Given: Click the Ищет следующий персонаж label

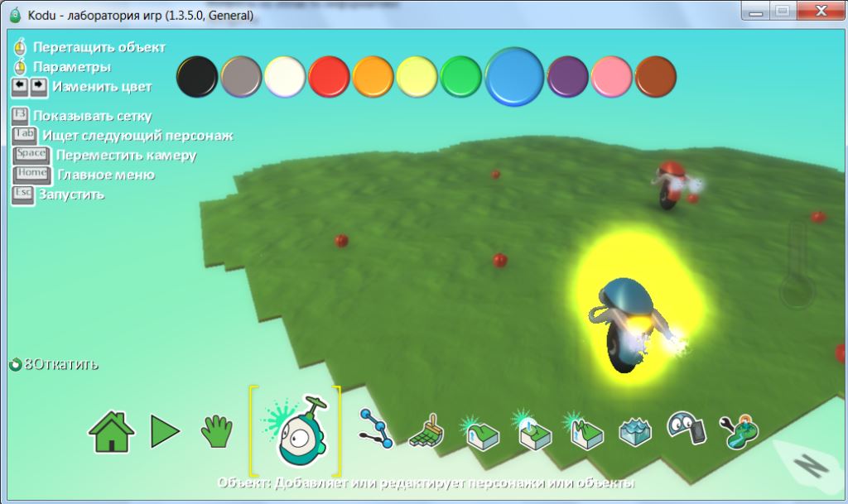Looking at the screenshot, I should pos(138,136).
